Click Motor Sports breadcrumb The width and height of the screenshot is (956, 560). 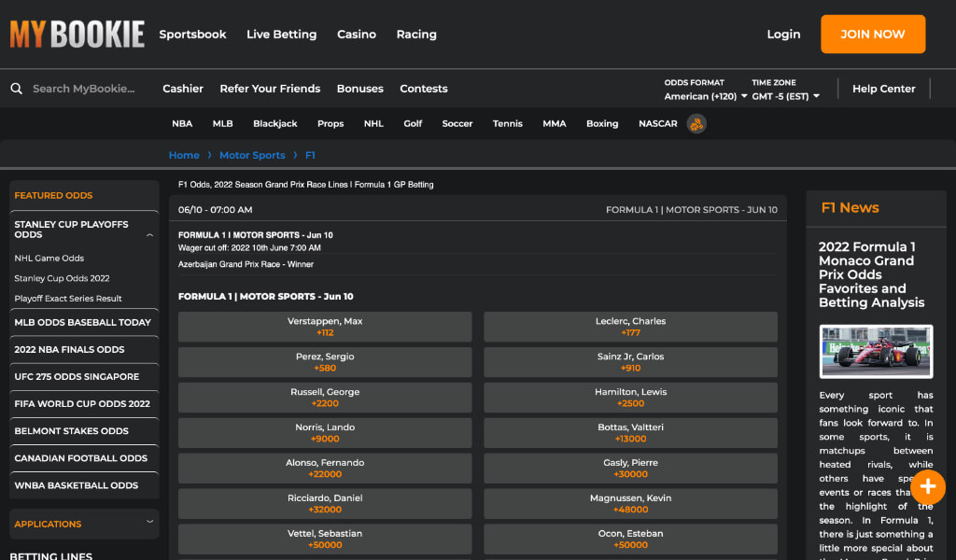252,155
